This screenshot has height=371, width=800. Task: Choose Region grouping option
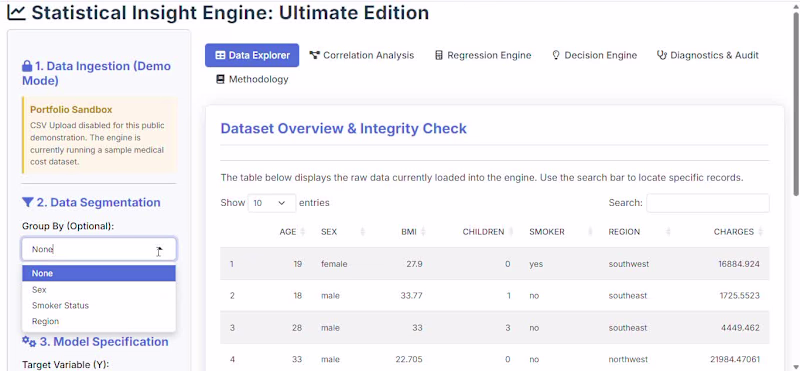[x=99, y=321]
